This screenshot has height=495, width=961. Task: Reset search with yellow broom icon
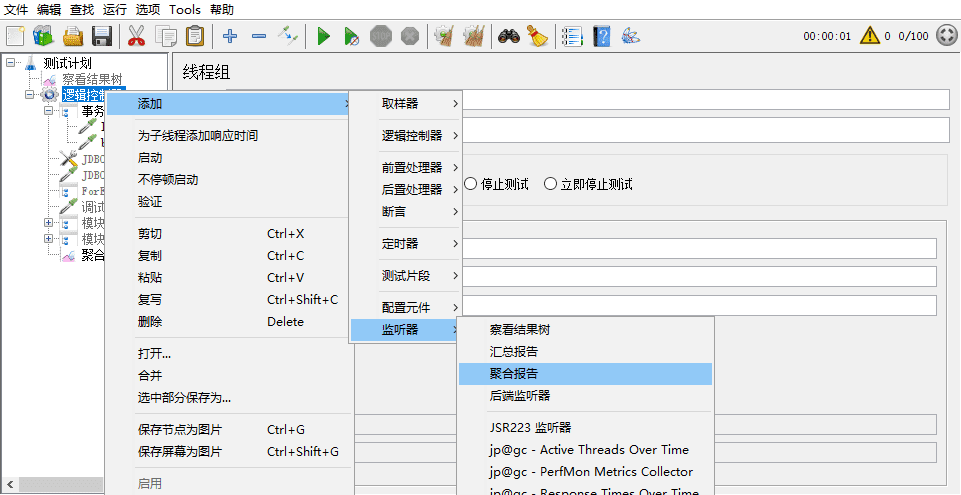[537, 36]
